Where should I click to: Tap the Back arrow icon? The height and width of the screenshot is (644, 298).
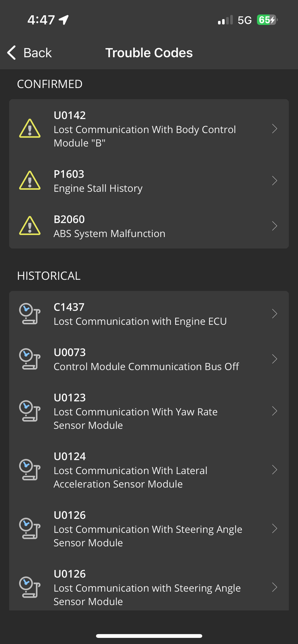click(x=12, y=53)
